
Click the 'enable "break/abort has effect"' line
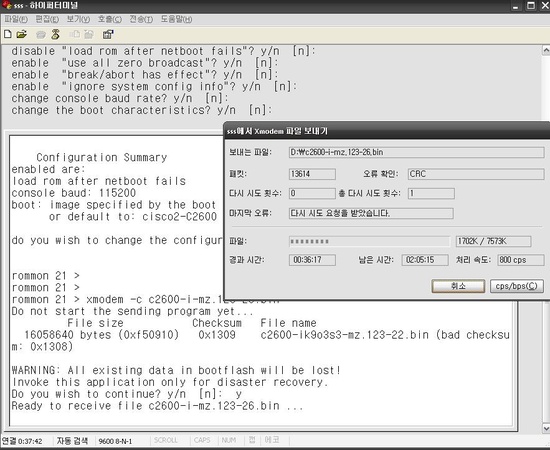click(x=145, y=75)
